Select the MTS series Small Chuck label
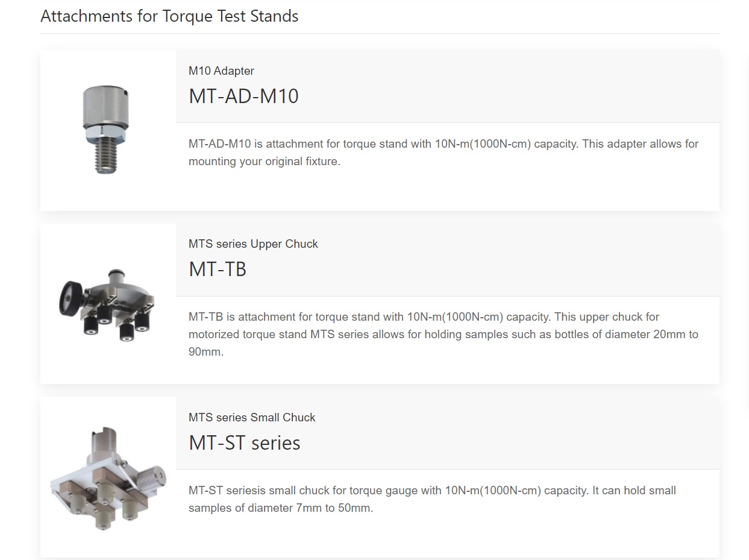The image size is (749, 560). tap(252, 417)
